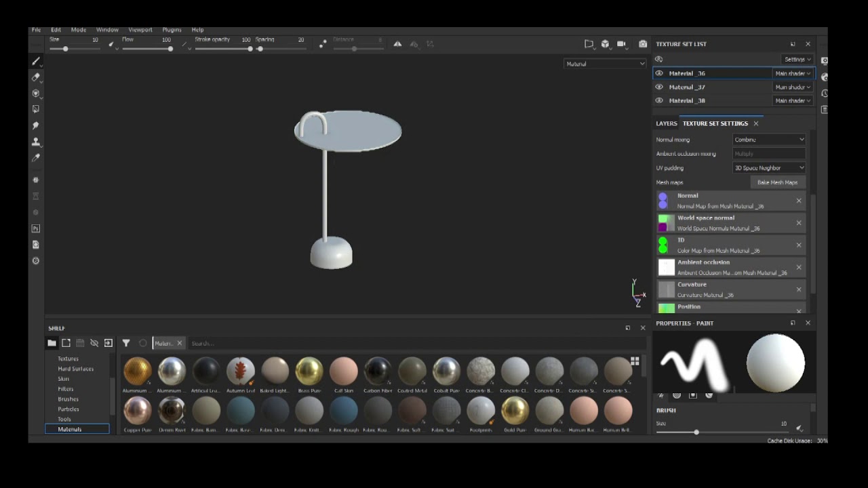Open the Normal mixing Combine dropdown

coord(770,140)
